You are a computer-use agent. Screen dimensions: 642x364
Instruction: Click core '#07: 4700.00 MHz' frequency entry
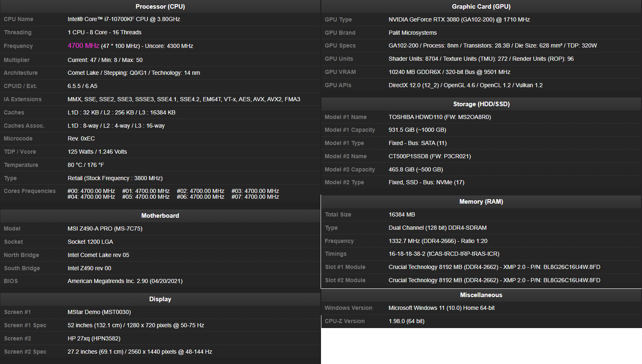click(255, 197)
